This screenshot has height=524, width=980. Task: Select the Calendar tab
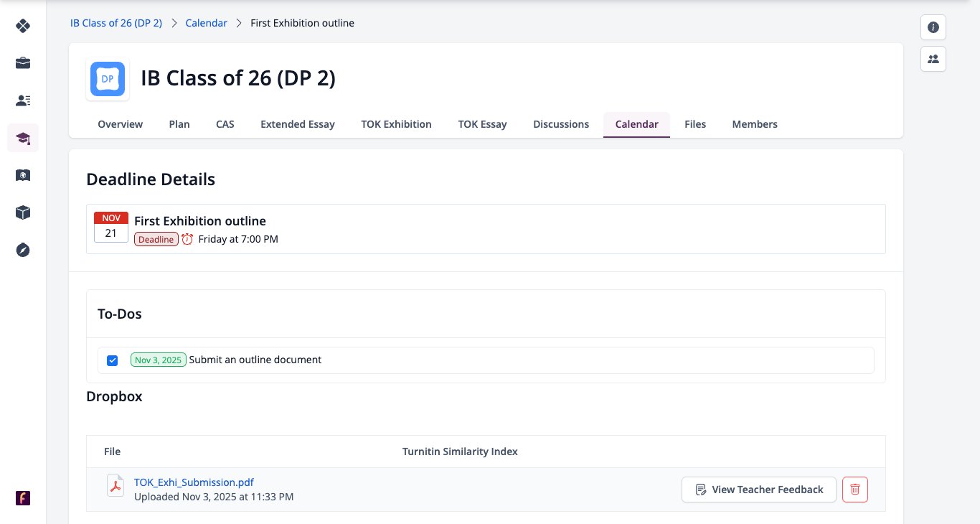click(x=637, y=124)
